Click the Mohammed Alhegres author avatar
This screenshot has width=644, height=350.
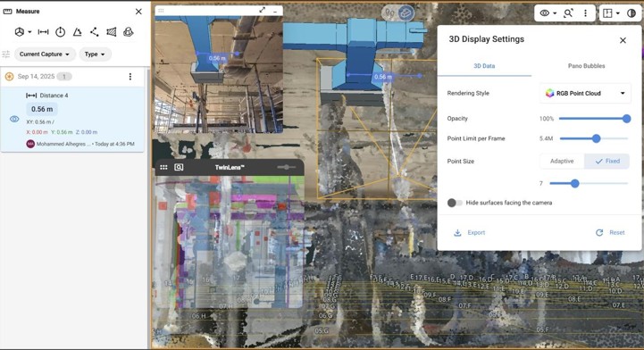30,144
